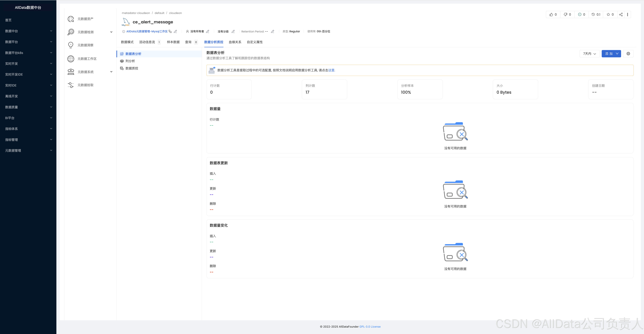Open the three-dot more options menu
This screenshot has width=644, height=334.
point(628,14)
